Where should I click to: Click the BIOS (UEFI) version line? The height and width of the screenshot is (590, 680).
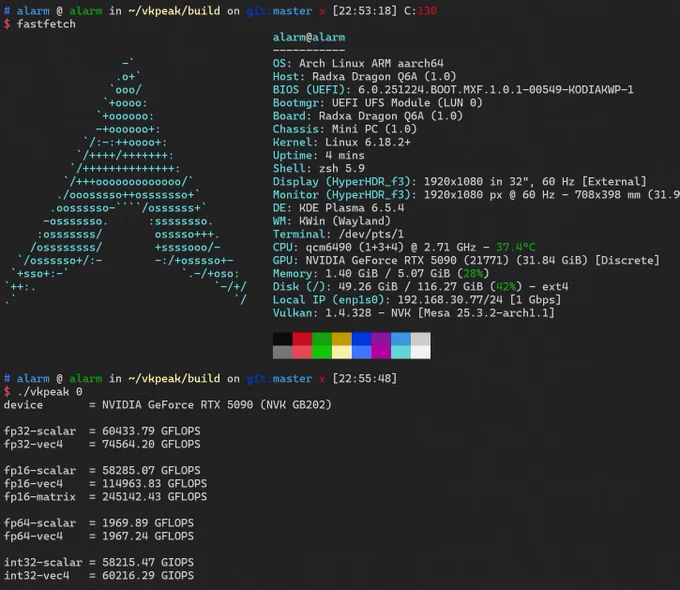coord(453,90)
